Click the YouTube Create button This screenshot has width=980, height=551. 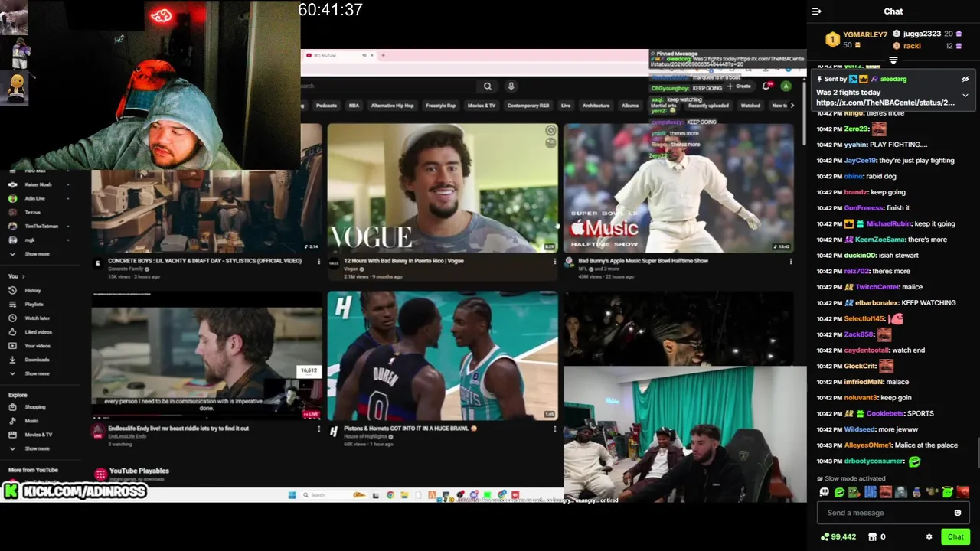pyautogui.click(x=740, y=86)
